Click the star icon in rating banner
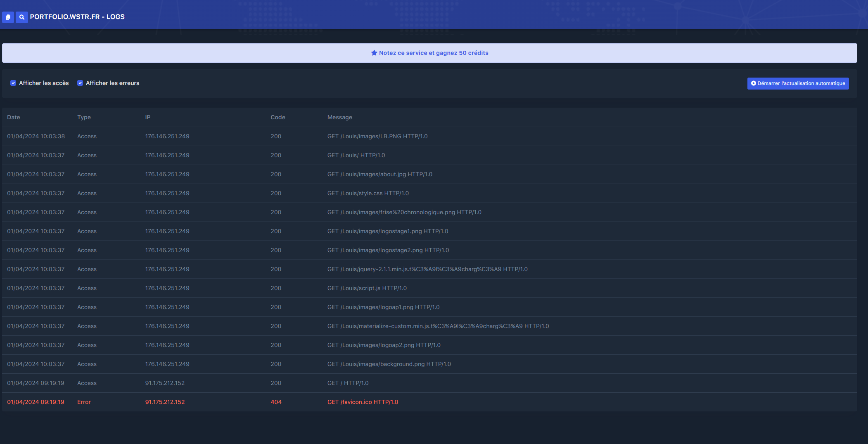 [x=374, y=53]
